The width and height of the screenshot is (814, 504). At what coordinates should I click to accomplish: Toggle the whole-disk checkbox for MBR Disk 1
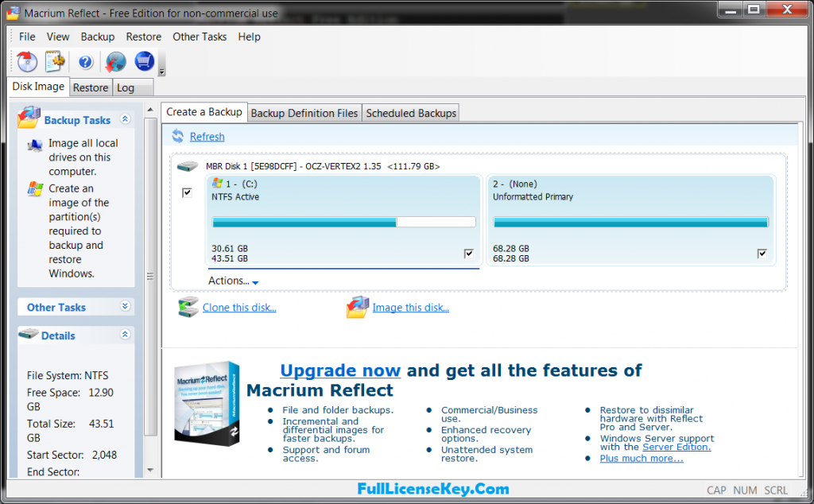pos(187,192)
